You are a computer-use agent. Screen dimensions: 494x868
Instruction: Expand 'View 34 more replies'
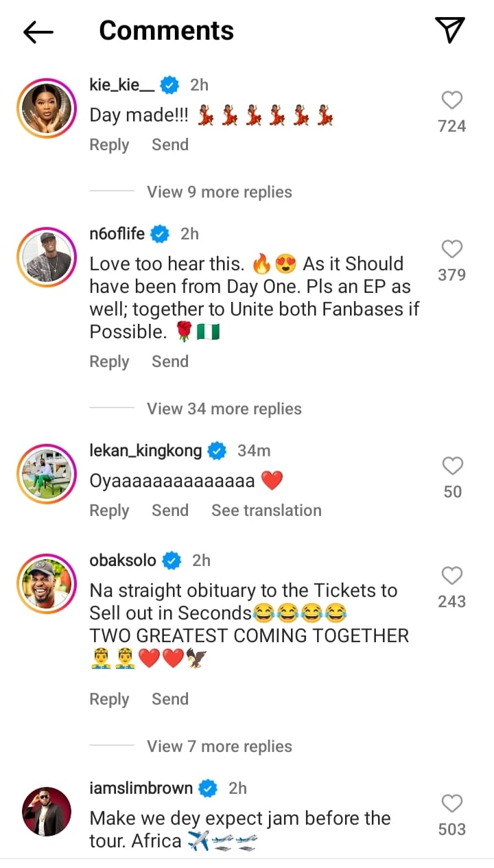[x=224, y=409]
